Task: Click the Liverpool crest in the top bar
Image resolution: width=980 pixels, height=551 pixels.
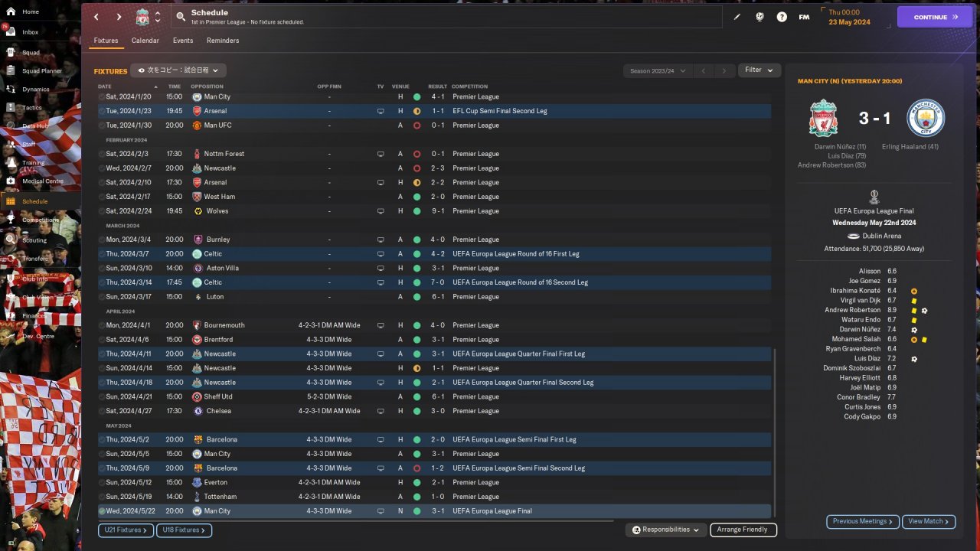Action: pyautogui.click(x=142, y=17)
